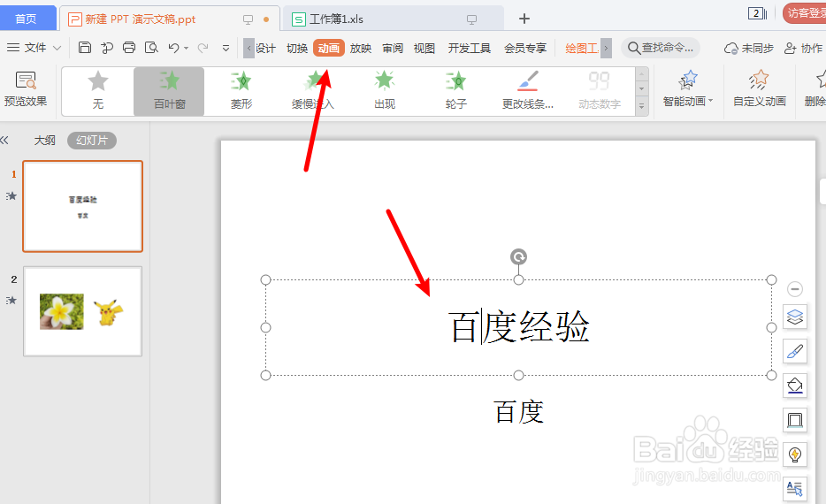Click the text tool floating icon
Viewport: 826px width, 504px height.
click(x=795, y=489)
